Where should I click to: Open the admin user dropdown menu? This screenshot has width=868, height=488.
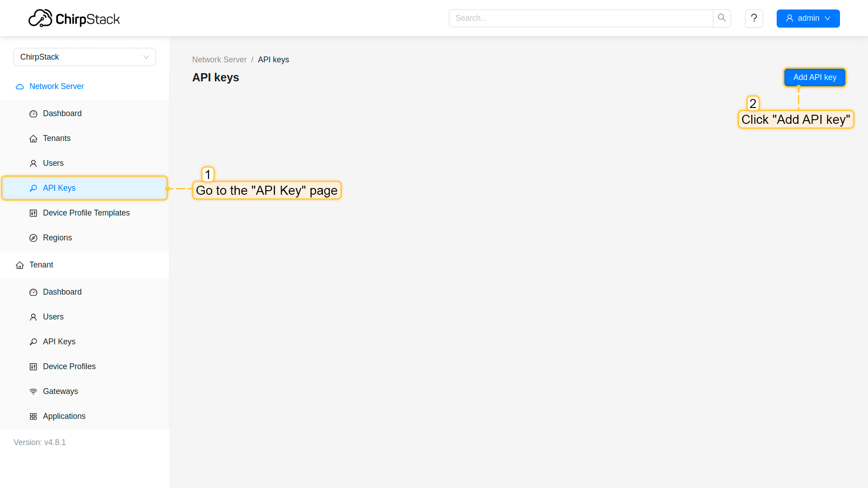click(808, 19)
